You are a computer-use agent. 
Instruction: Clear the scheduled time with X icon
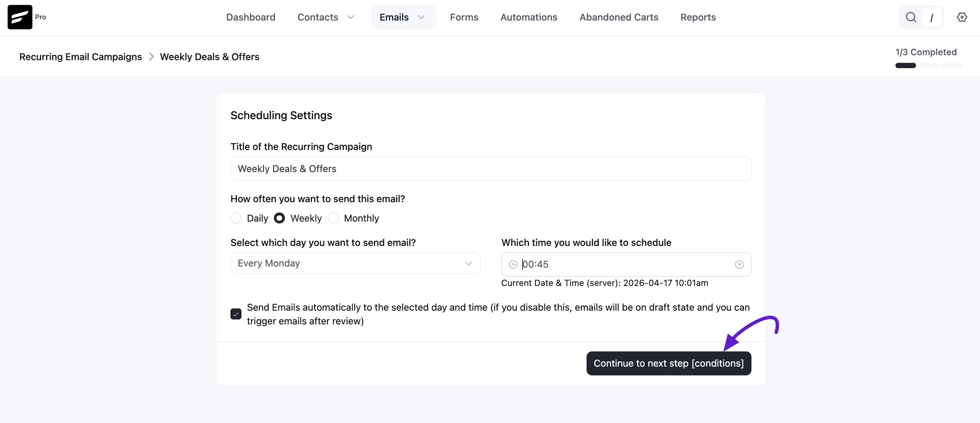click(739, 264)
